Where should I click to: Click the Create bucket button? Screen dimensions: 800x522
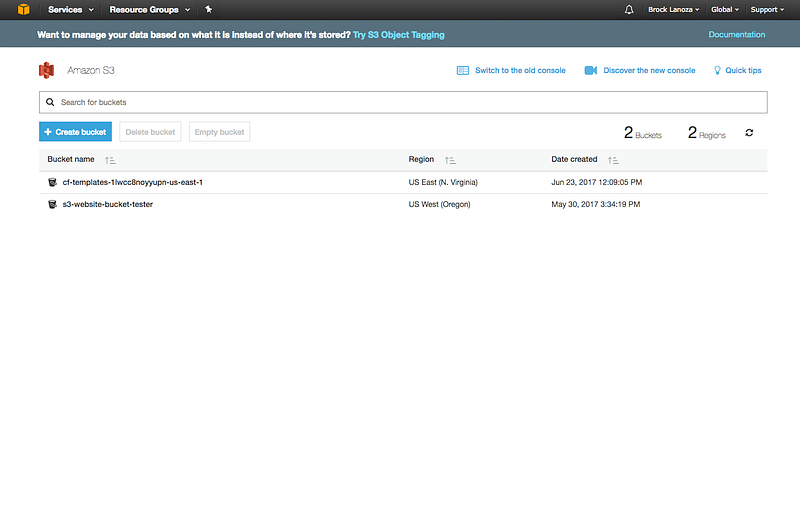(76, 132)
